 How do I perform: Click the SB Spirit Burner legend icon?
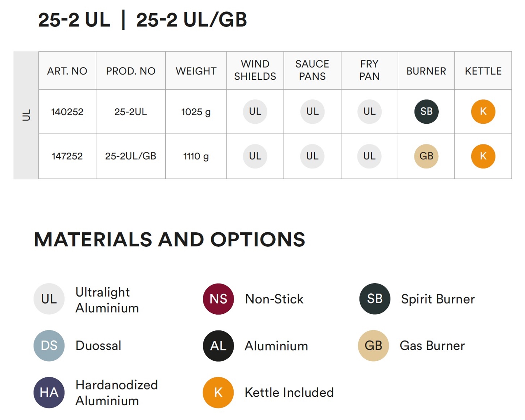(x=375, y=299)
